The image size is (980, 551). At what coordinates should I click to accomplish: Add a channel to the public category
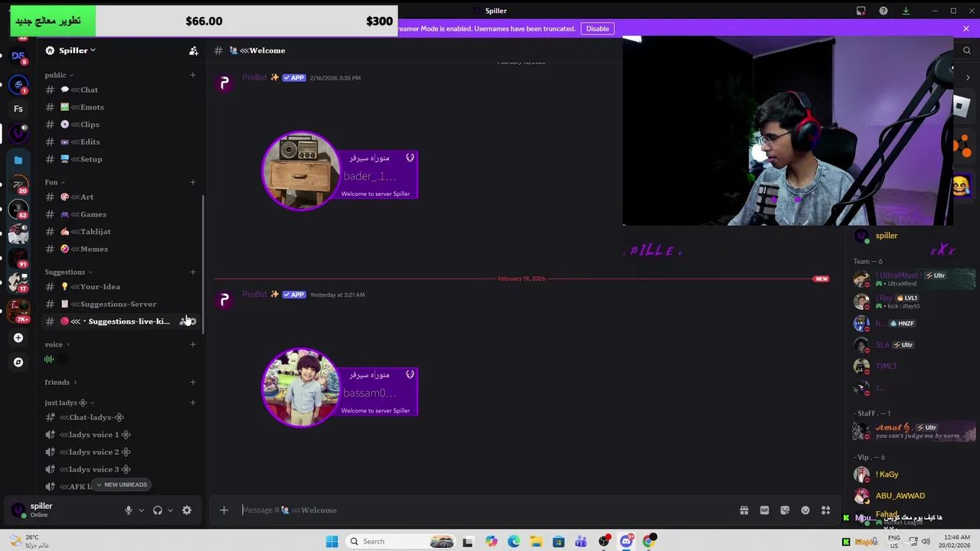[x=193, y=75]
